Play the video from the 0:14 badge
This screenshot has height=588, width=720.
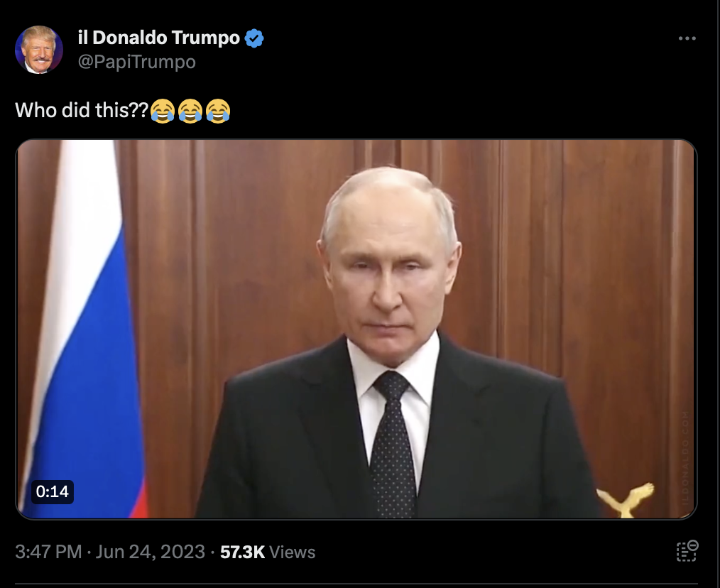[x=53, y=492]
